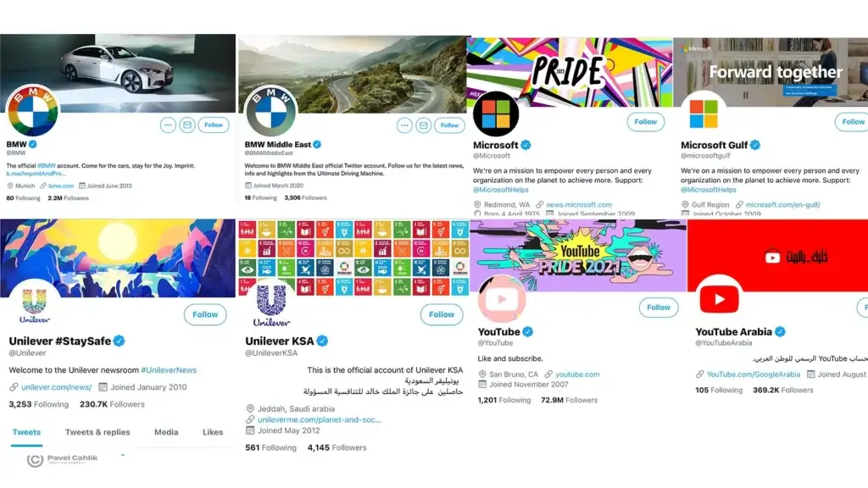Follow the BMW account

click(x=214, y=125)
